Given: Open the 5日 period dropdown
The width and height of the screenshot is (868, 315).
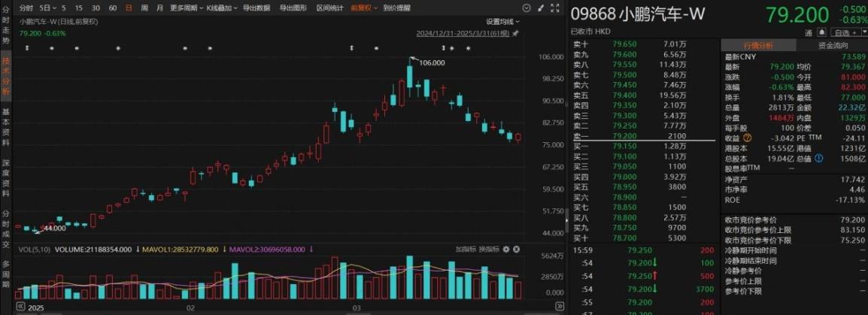Looking at the screenshot, I should 48,8.
